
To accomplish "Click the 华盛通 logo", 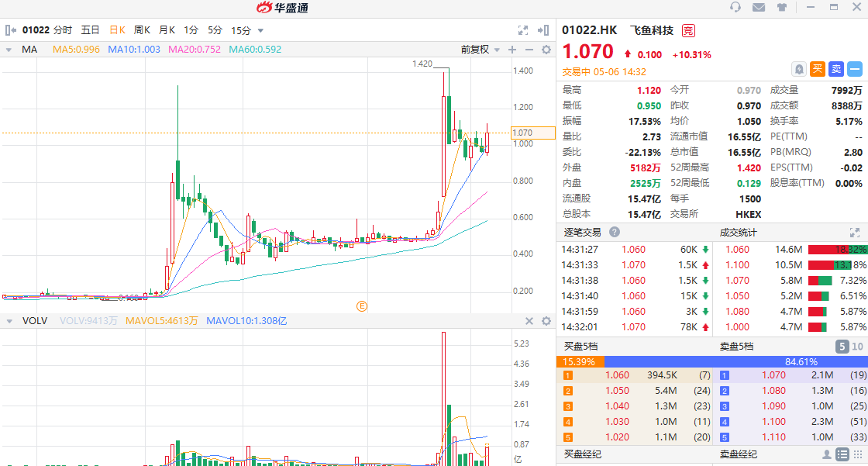I will click(x=282, y=8).
